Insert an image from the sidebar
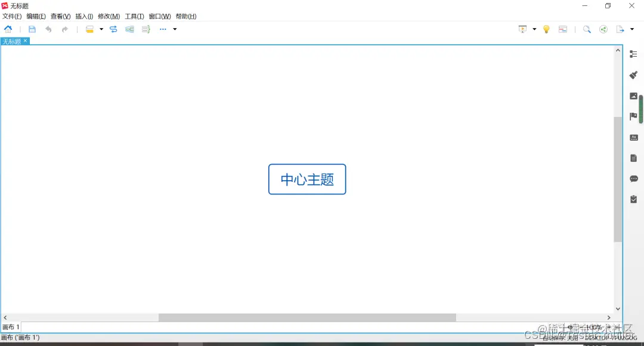Image resolution: width=644 pixels, height=346 pixels. (633, 95)
